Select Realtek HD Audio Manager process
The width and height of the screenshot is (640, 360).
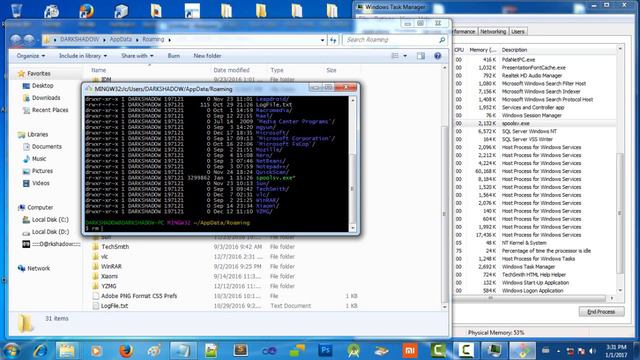[x=535, y=76]
